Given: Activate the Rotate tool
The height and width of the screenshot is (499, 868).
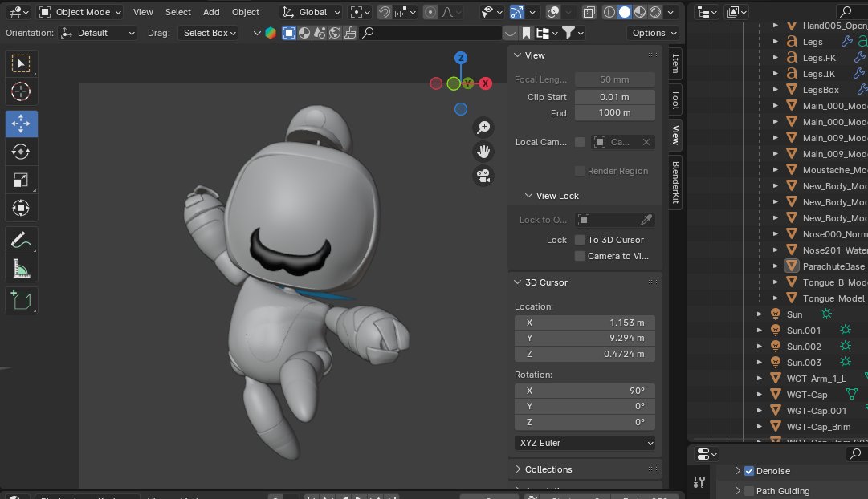Looking at the screenshot, I should tap(21, 152).
